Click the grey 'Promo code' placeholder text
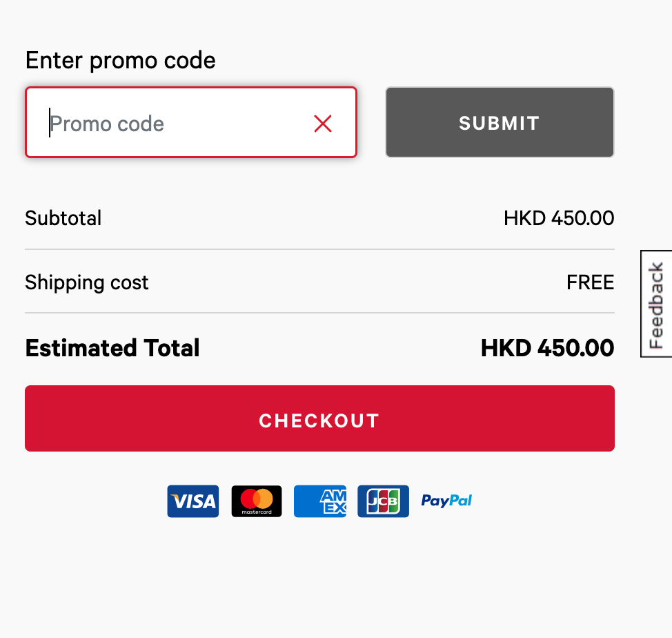672x638 pixels. [107, 124]
